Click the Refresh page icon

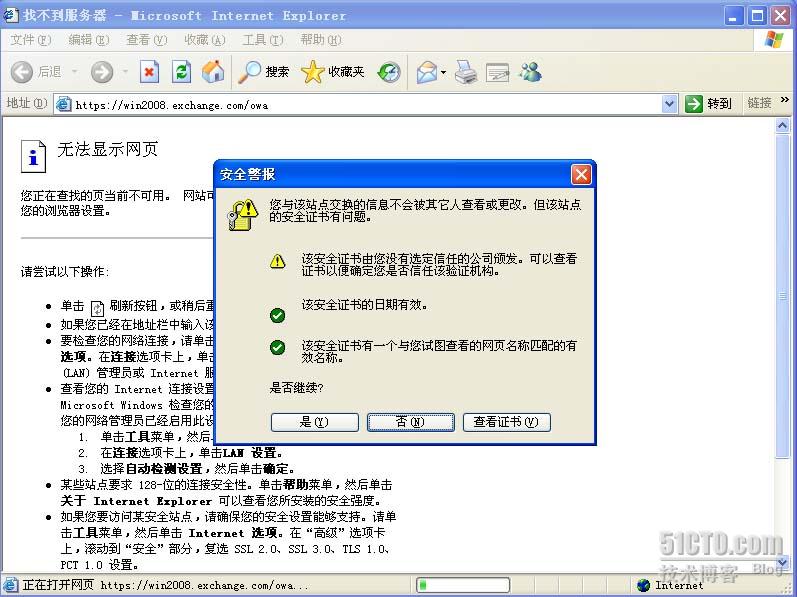(x=181, y=72)
